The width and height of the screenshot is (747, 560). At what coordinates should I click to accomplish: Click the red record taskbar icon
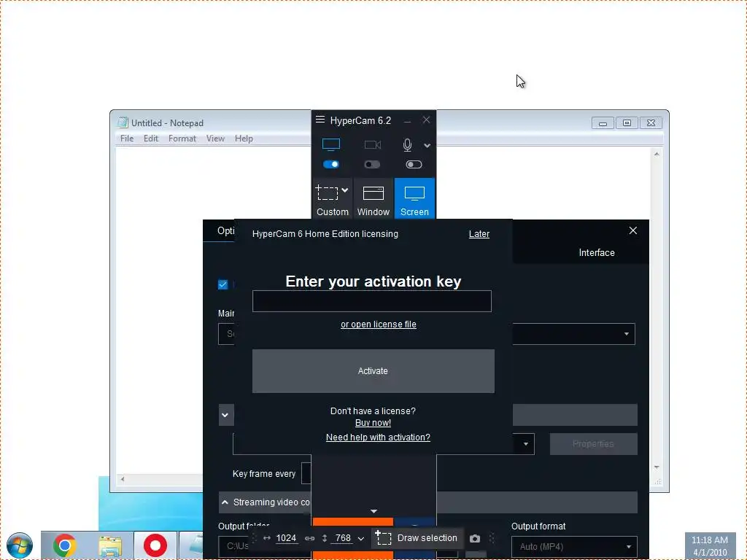pyautogui.click(x=155, y=545)
